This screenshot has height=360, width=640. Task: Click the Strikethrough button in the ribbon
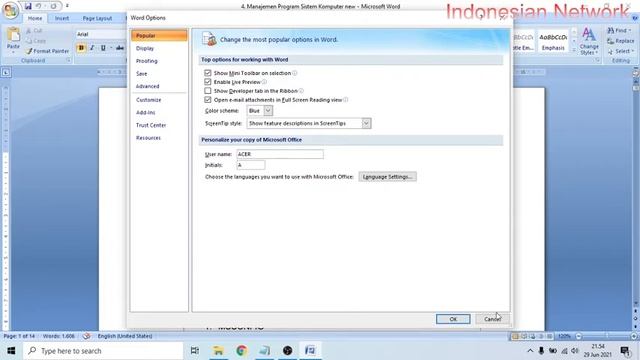pyautogui.click(x=120, y=48)
